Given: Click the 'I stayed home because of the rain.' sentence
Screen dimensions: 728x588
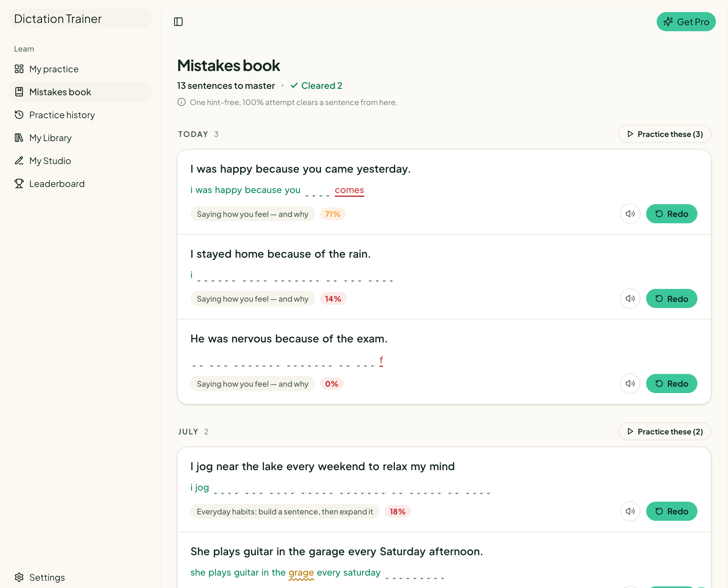Looking at the screenshot, I should (280, 254).
